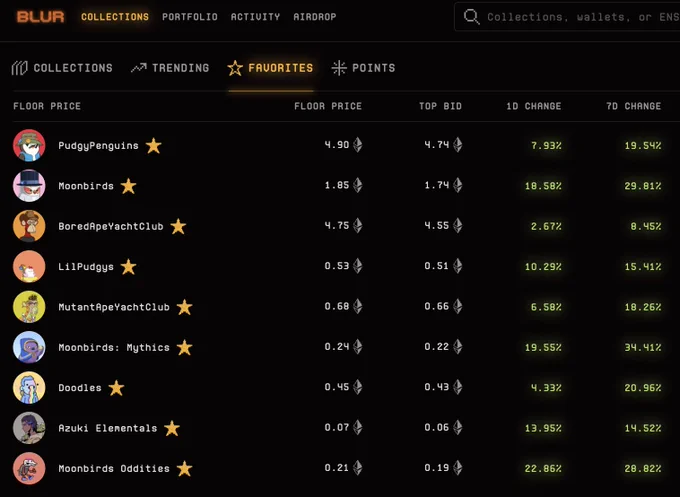Click BoredApeYachtClub 1D change 2.67%
Image resolution: width=680 pixels, height=497 pixels.
tap(546, 226)
